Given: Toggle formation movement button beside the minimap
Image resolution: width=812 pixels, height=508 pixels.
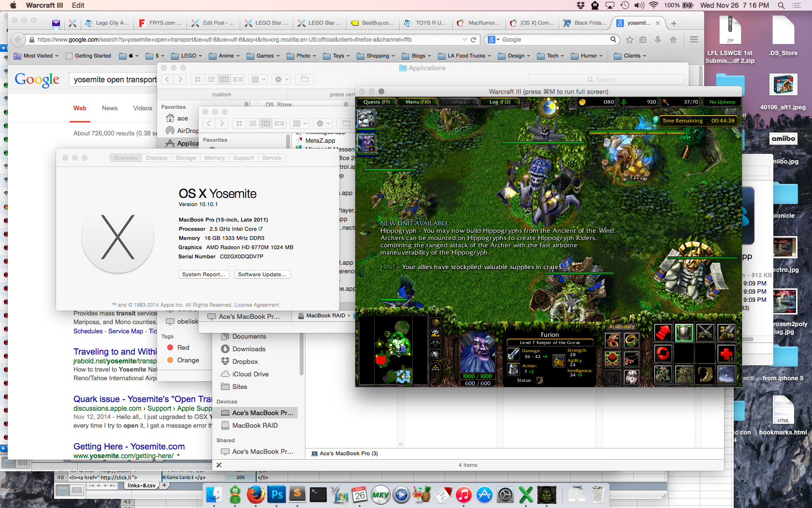Looking at the screenshot, I should click(x=436, y=367).
